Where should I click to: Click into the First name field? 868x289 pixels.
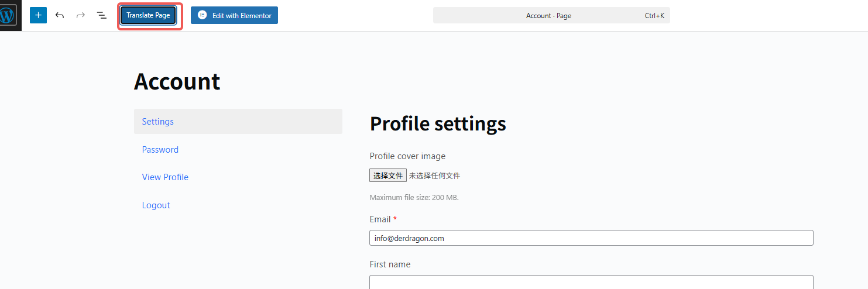click(591, 282)
